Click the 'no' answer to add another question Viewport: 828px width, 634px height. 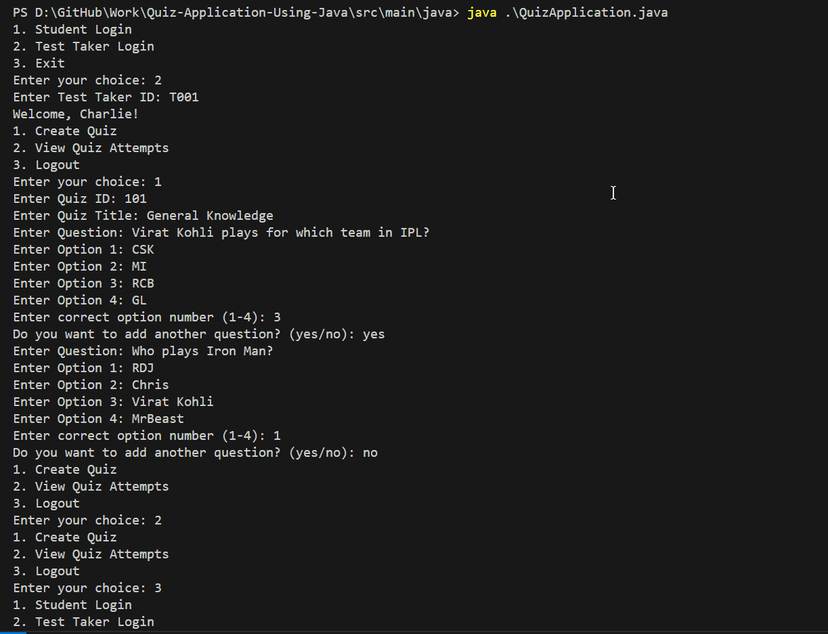tap(370, 452)
